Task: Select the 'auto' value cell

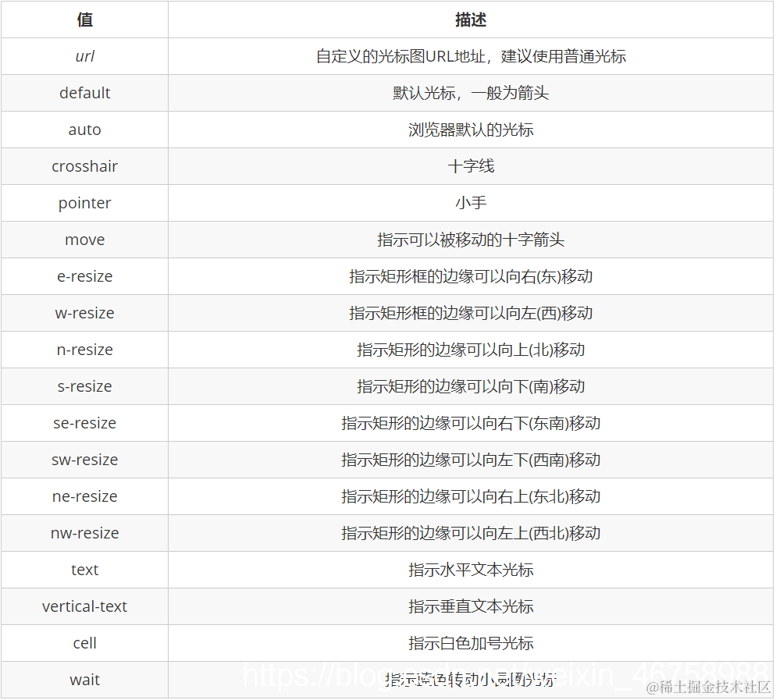Action: (84, 130)
